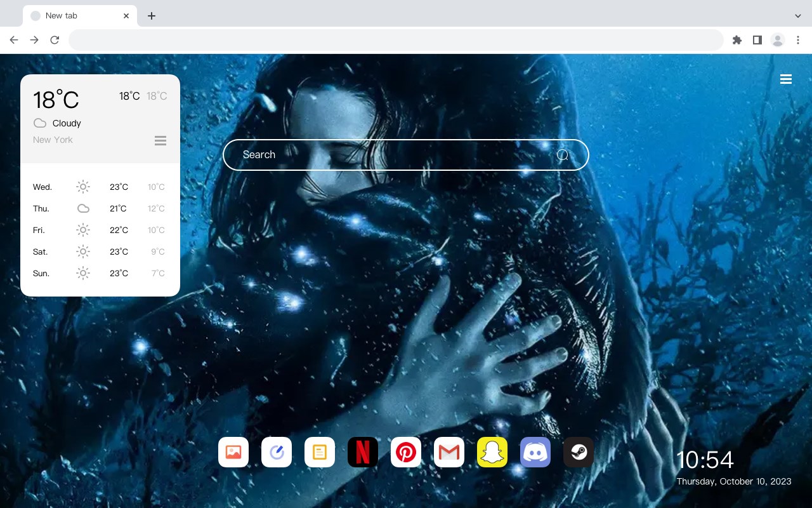Open the weather widget options menu

(x=160, y=140)
